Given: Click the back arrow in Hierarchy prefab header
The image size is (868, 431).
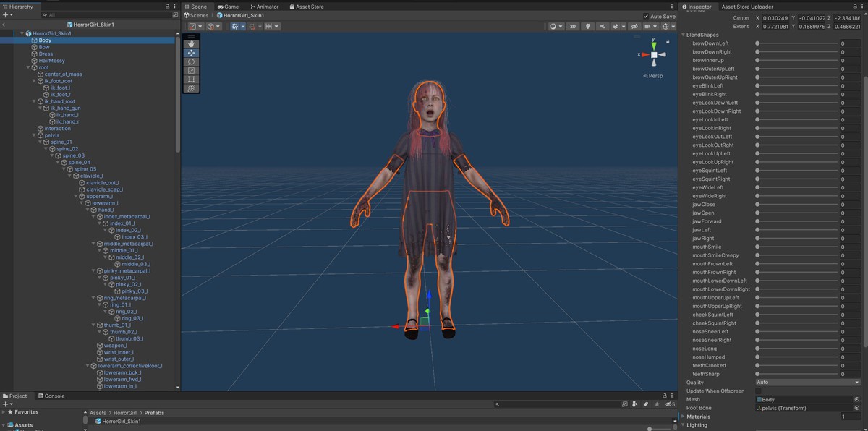Looking at the screenshot, I should coord(4,25).
